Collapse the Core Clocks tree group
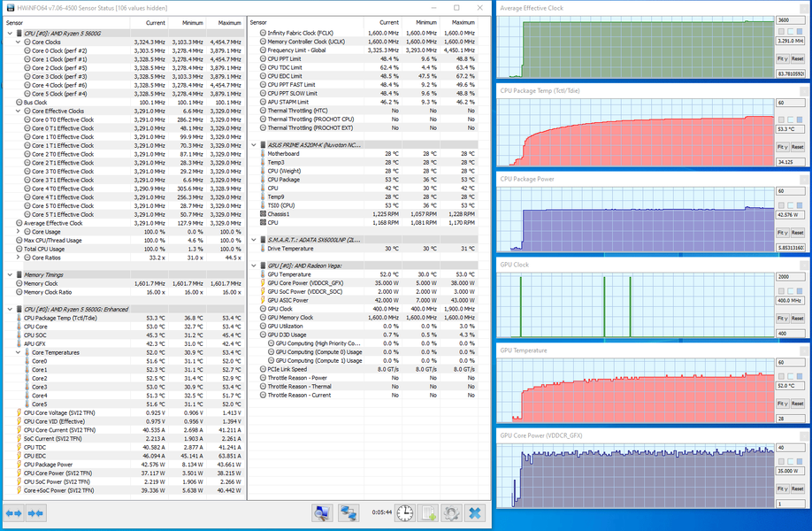The image size is (812, 531). pos(18,42)
